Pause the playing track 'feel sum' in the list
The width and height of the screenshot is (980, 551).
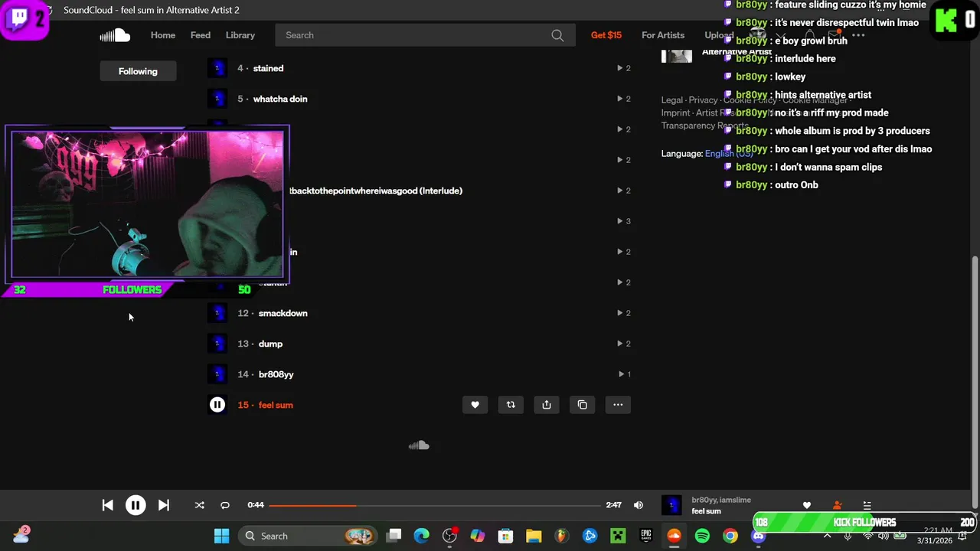click(x=217, y=405)
